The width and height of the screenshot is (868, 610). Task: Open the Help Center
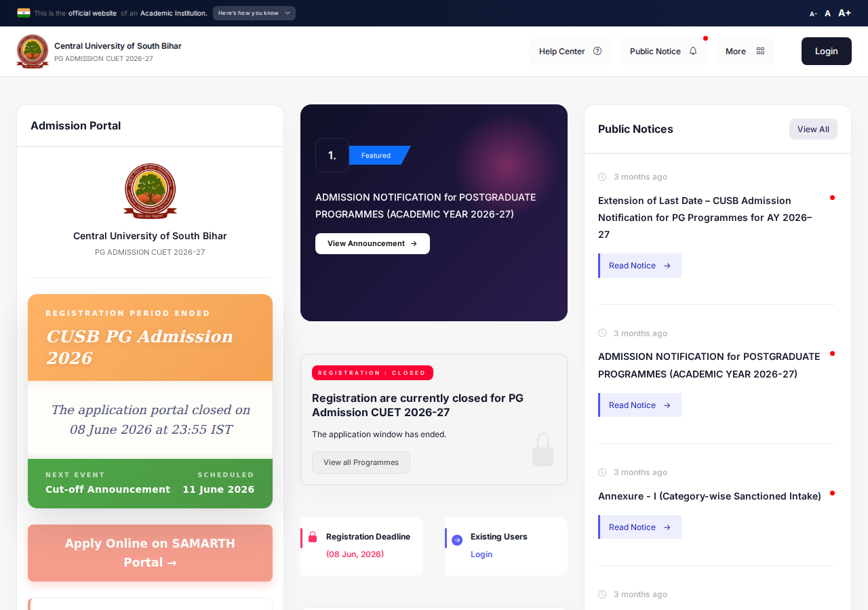tap(570, 52)
